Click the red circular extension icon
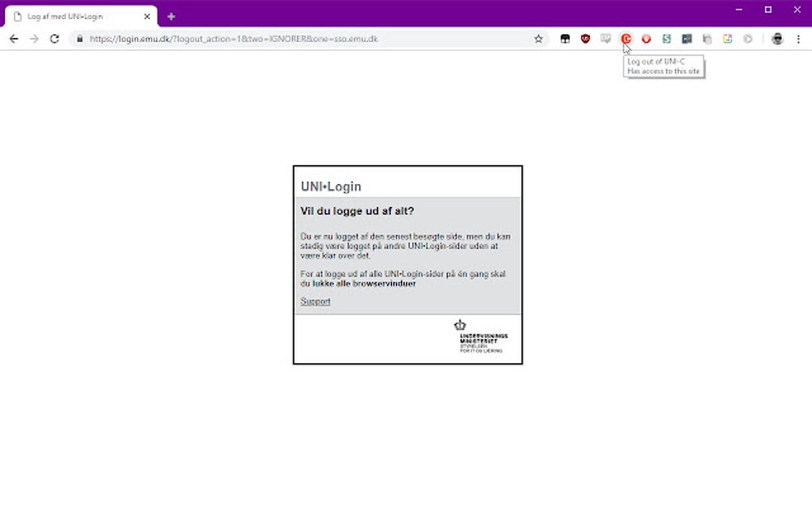The width and height of the screenshot is (812, 508). pyautogui.click(x=646, y=38)
